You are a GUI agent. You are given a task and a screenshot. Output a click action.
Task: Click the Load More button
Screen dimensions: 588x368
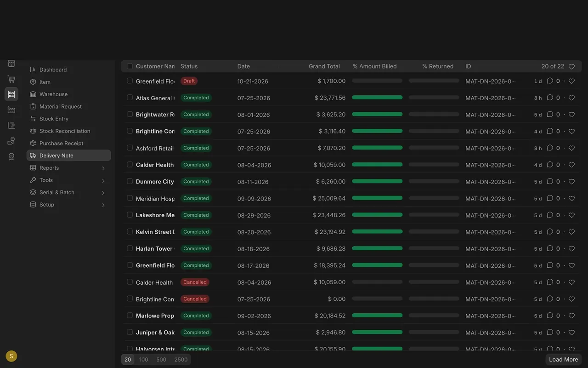click(564, 360)
